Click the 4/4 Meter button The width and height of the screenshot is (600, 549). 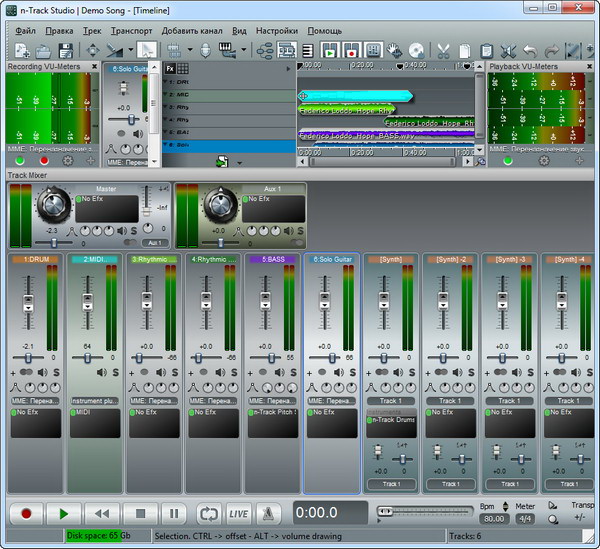525,519
